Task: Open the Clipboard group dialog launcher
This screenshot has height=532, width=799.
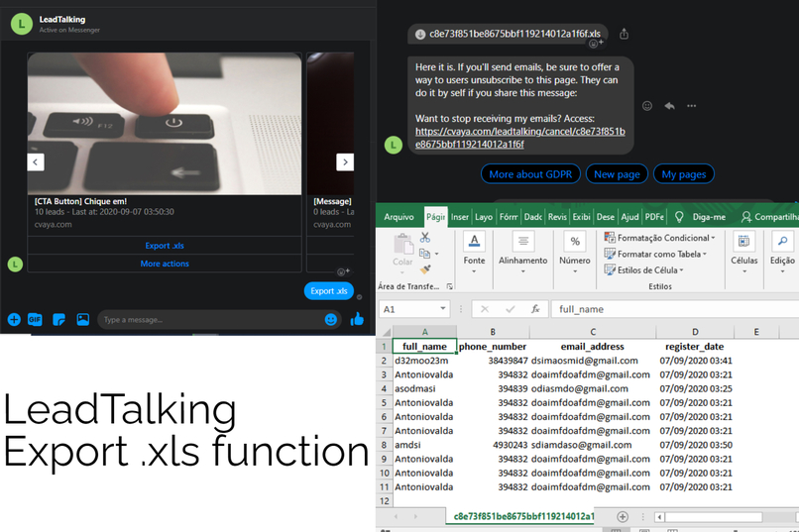Action: [449, 286]
